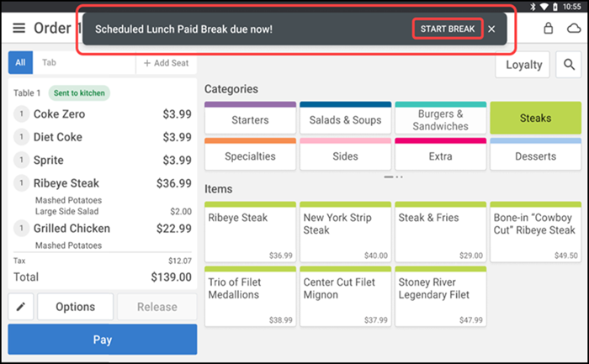This screenshot has height=364, width=589.
Task: Add New York Strip Steak item
Action: pos(345,232)
